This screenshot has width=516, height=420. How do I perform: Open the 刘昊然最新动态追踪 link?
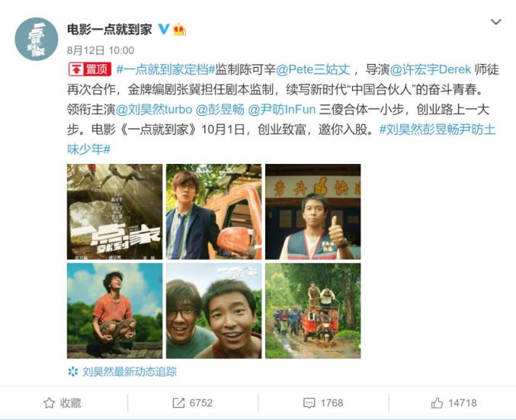click(130, 372)
